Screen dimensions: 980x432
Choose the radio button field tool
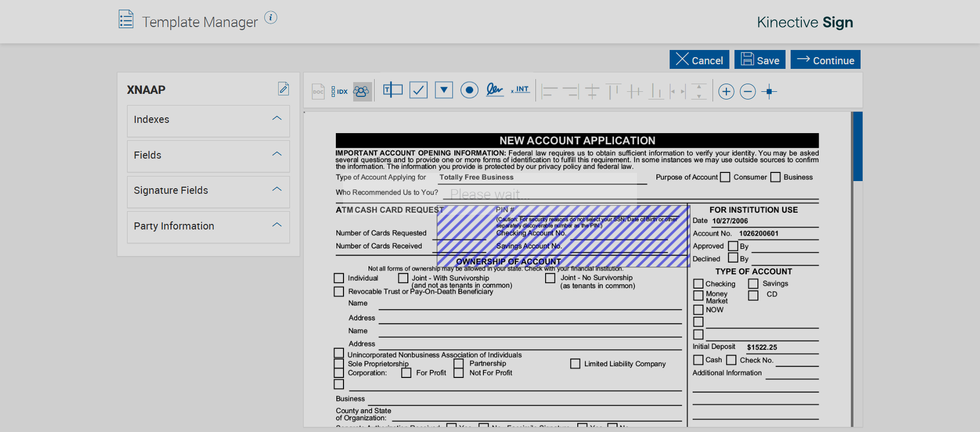pyautogui.click(x=469, y=91)
